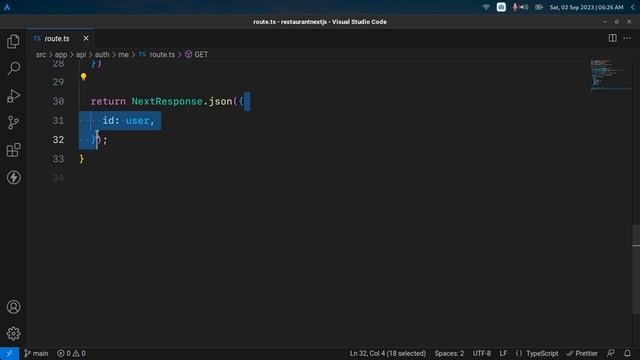Open problems panel via errors and warnings count

[71, 353]
